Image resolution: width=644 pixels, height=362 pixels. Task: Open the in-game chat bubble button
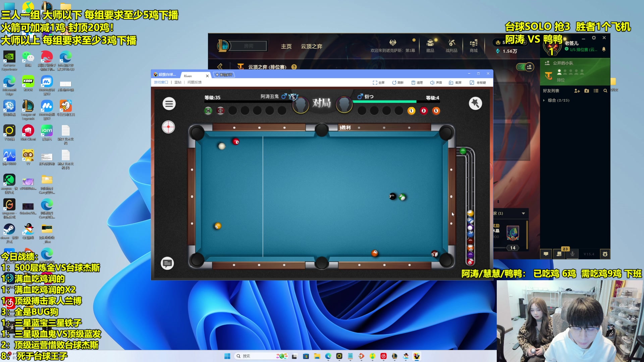pos(167,263)
